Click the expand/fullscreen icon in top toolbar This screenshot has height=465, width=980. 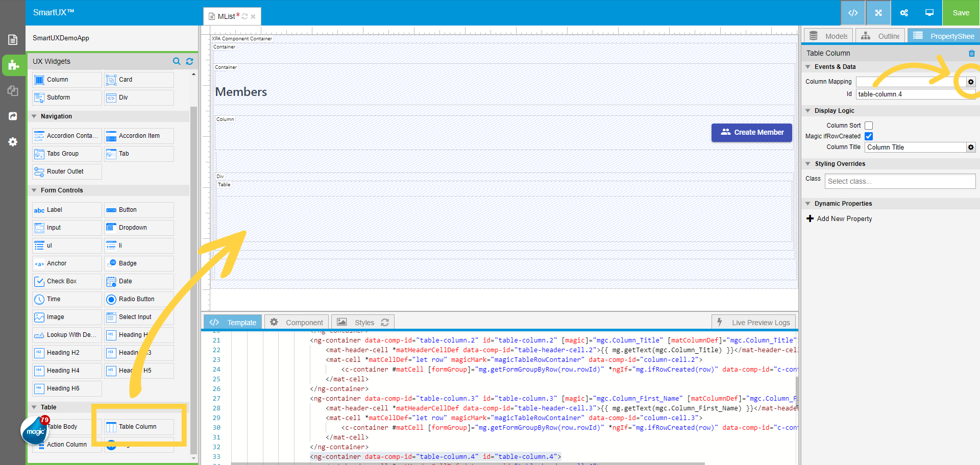coord(878,12)
